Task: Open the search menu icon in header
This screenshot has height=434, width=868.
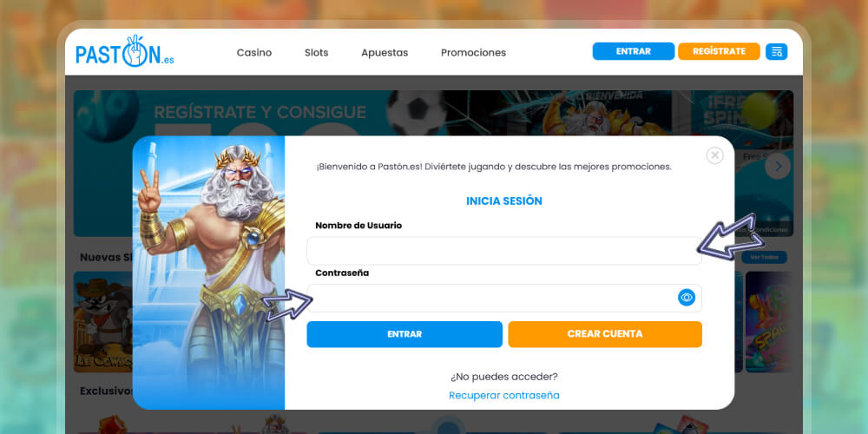Action: [776, 51]
